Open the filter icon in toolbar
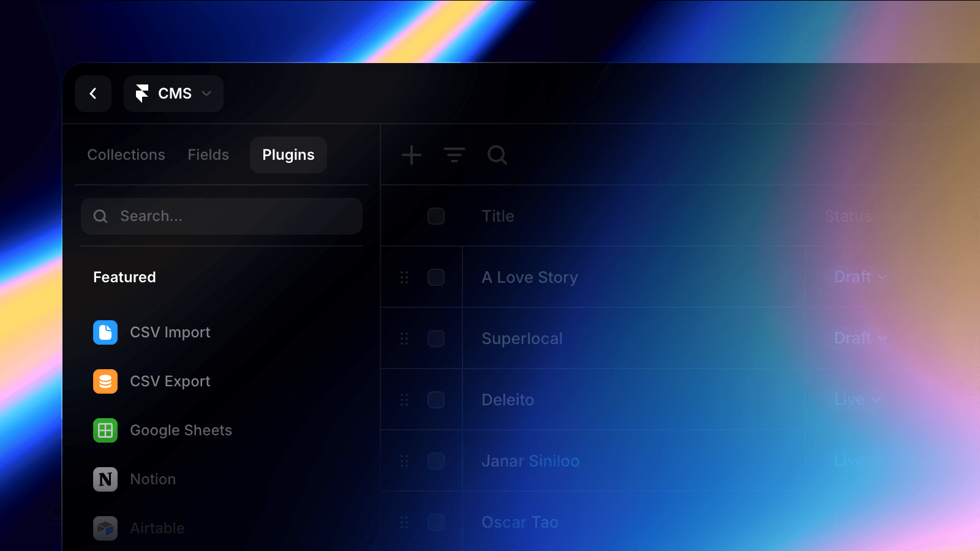This screenshot has height=551, width=980. click(x=454, y=155)
